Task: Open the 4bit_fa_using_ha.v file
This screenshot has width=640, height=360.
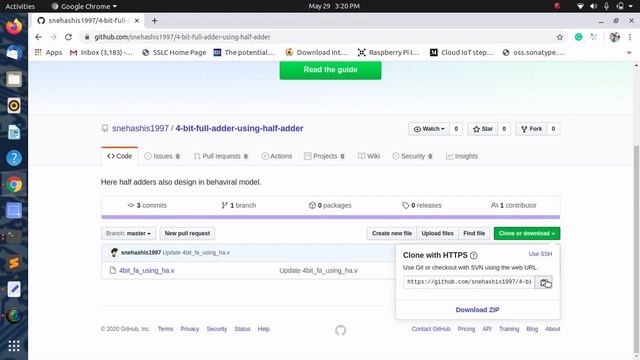Action: coord(147,271)
